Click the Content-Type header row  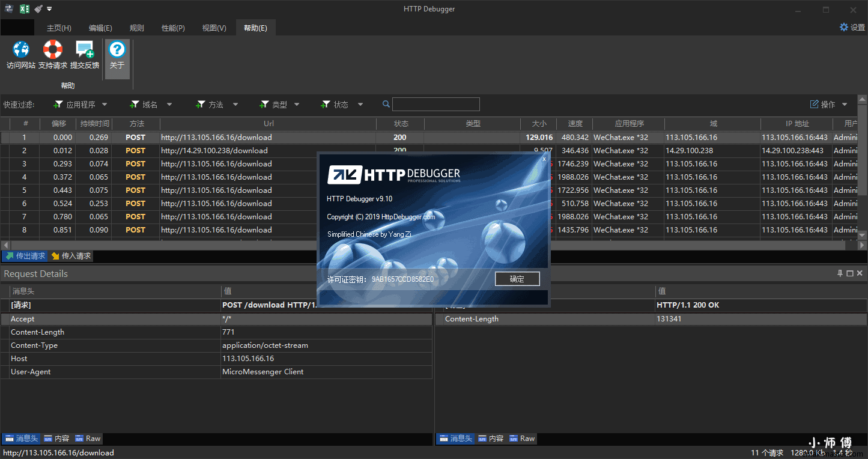(216, 345)
